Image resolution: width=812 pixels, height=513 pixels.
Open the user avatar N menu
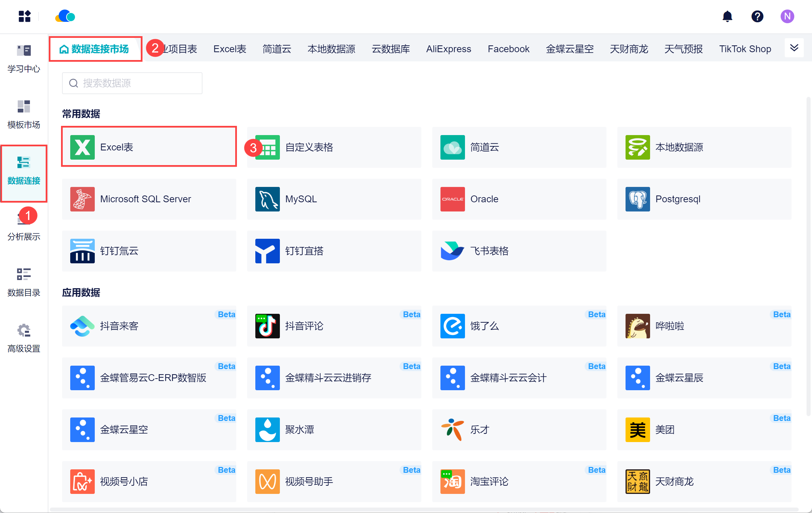tap(787, 16)
